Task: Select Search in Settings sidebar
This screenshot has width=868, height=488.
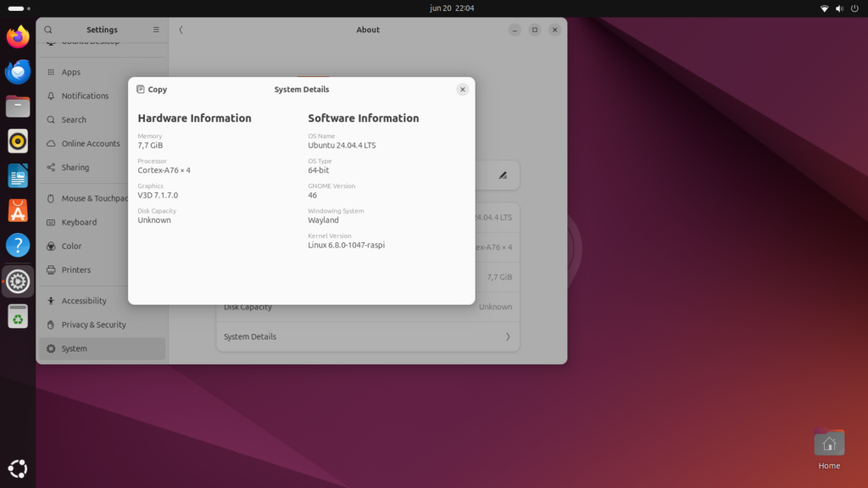Action: 103,119
